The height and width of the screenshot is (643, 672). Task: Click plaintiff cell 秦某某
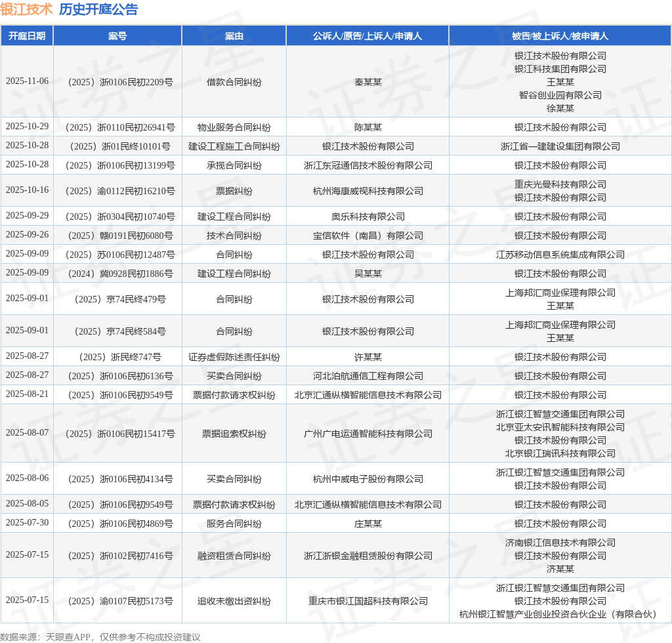point(368,82)
